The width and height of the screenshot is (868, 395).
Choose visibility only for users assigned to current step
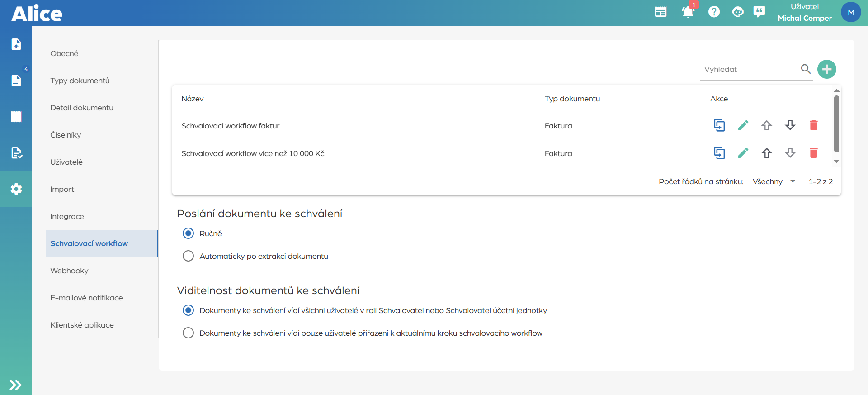tap(188, 333)
